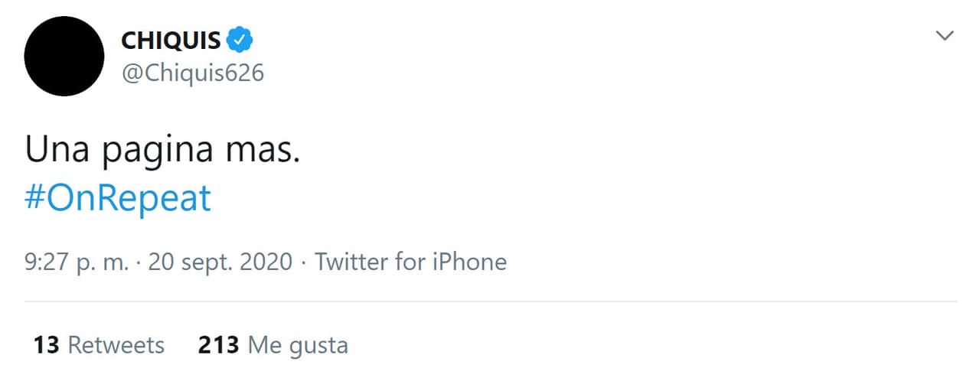Open the @Chiquis626 handle link
Screen dimensions: 980x381
coord(192,73)
